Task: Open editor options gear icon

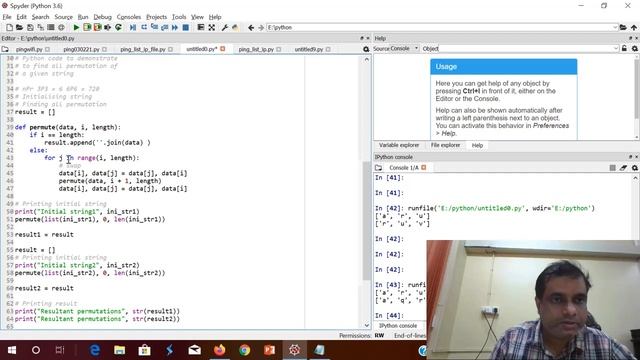Action: (366, 49)
